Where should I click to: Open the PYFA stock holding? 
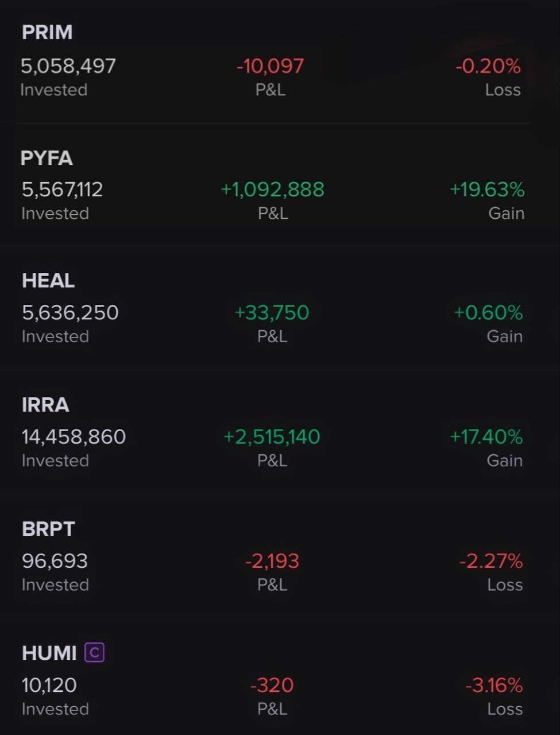click(x=47, y=158)
